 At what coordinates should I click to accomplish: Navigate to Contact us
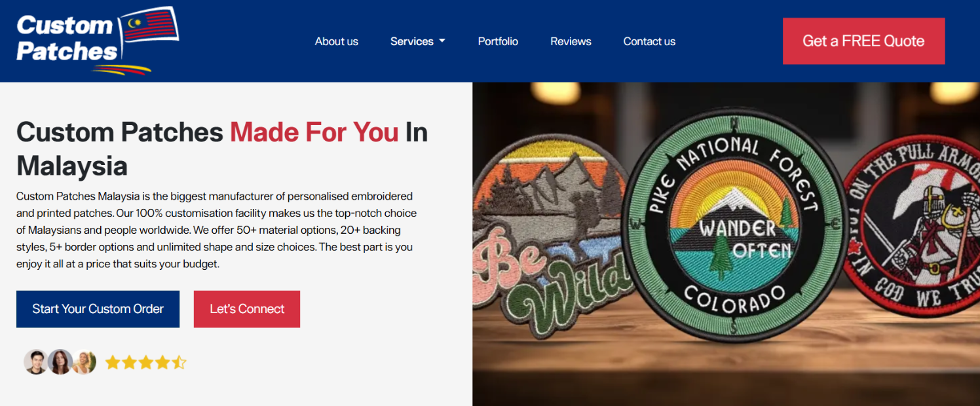[649, 41]
